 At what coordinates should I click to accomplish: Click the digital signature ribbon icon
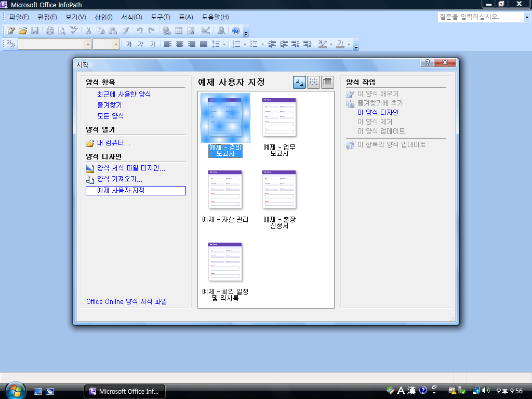221,31
